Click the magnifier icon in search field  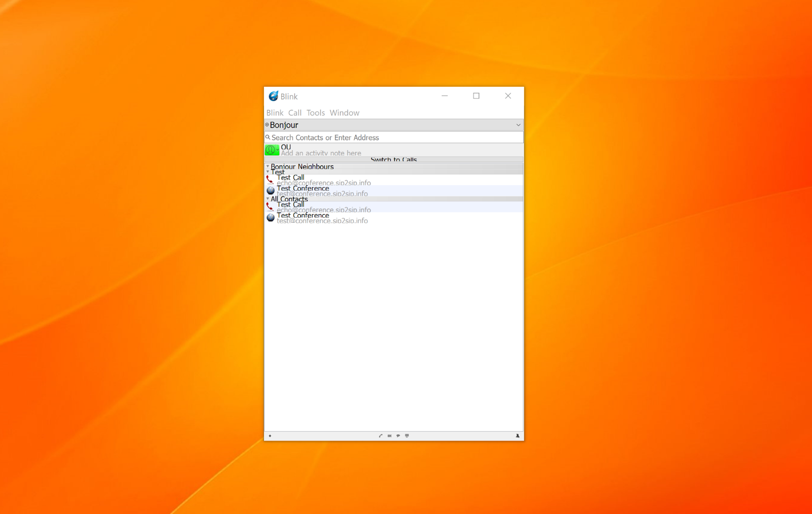tap(268, 137)
